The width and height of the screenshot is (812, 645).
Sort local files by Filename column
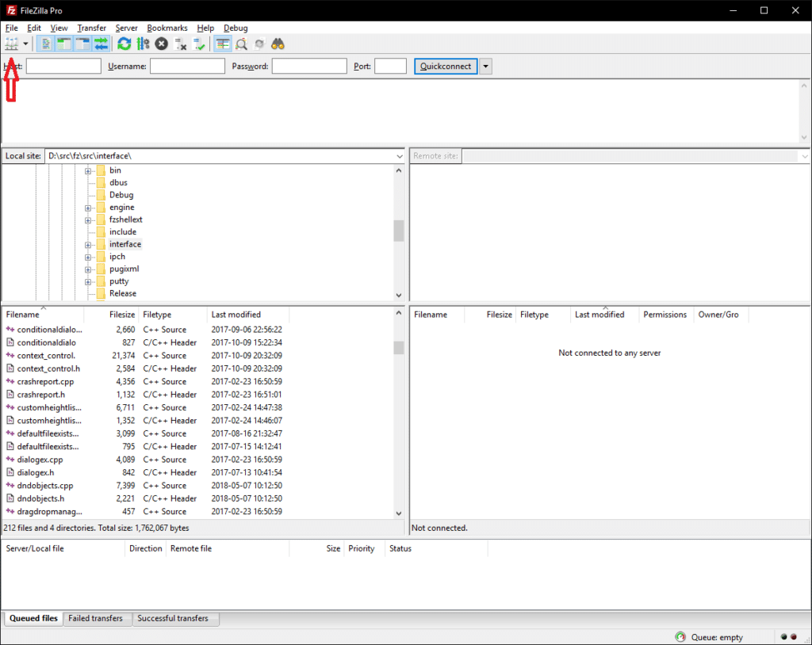point(43,315)
